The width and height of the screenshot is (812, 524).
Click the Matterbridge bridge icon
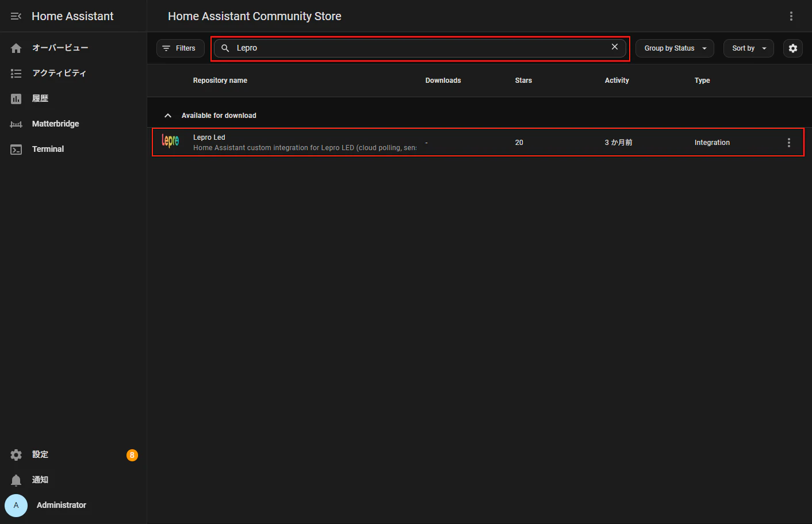(x=16, y=124)
